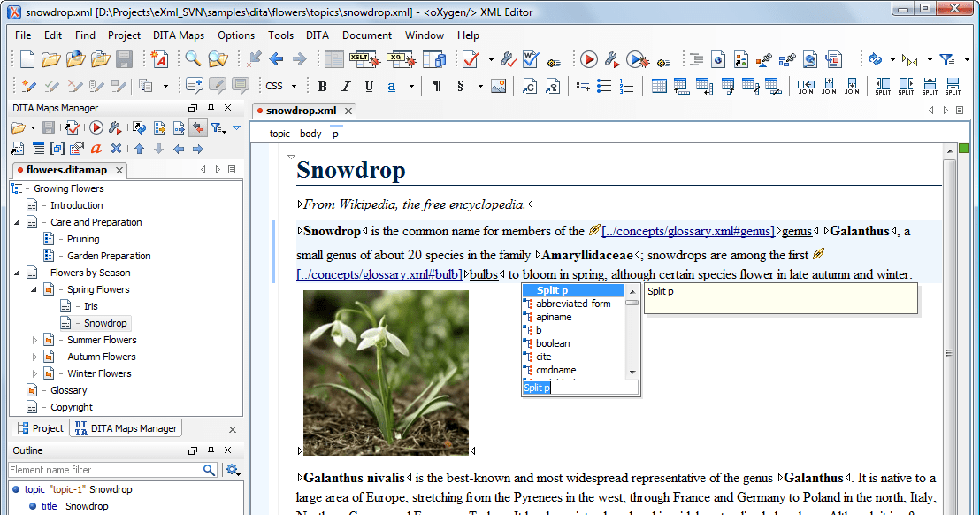Viewport: 980px width, 515px height.
Task: Toggle bold formatting
Action: coord(322,86)
